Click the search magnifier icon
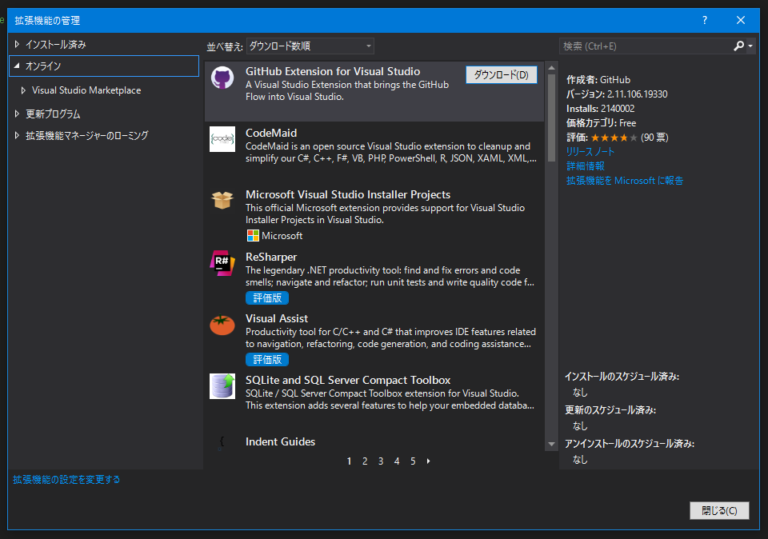 pyautogui.click(x=738, y=46)
